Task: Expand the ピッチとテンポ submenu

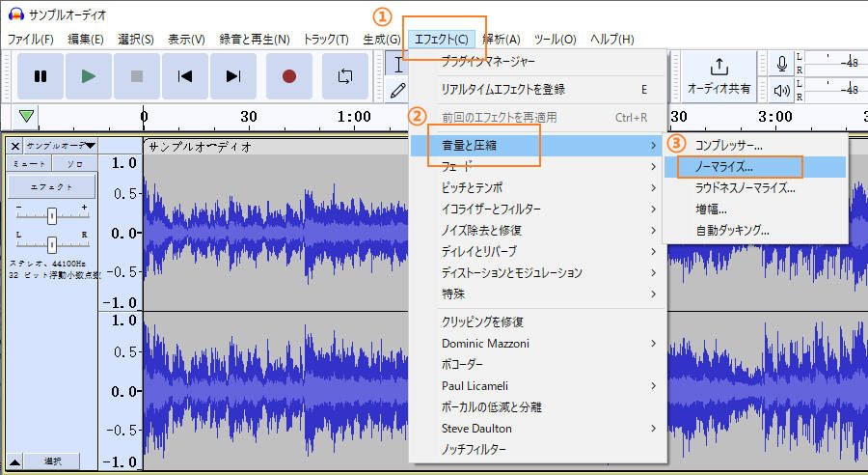Action: [537, 188]
